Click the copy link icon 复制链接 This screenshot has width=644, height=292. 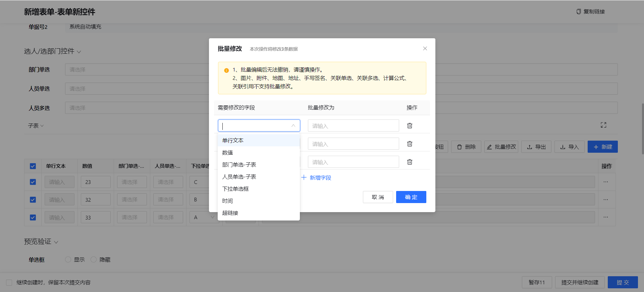pos(579,12)
